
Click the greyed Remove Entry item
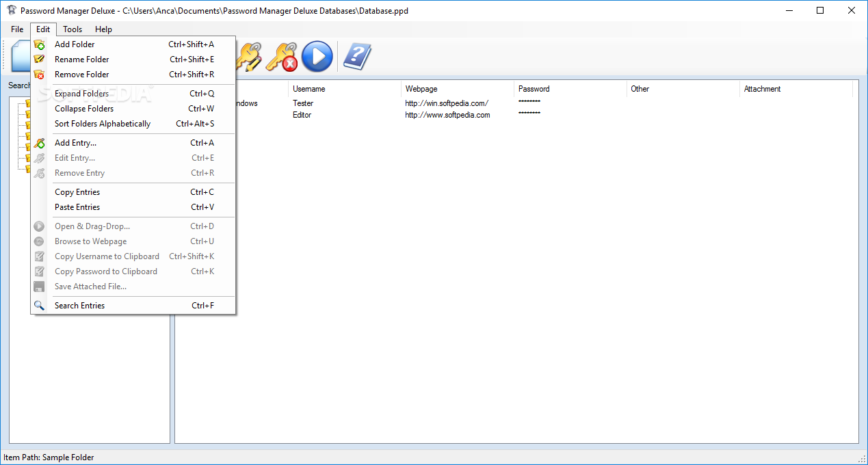133,173
